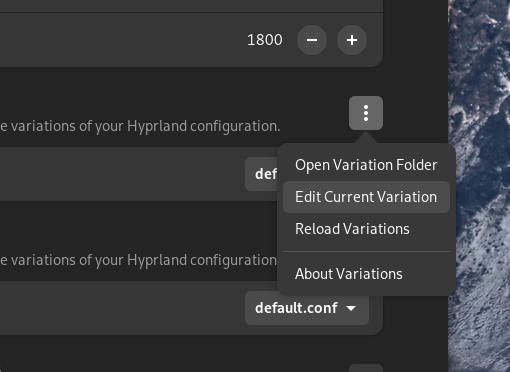Viewport: 510px width, 372px height.
Task: Click the 1800 numeric value field
Action: 265,40
